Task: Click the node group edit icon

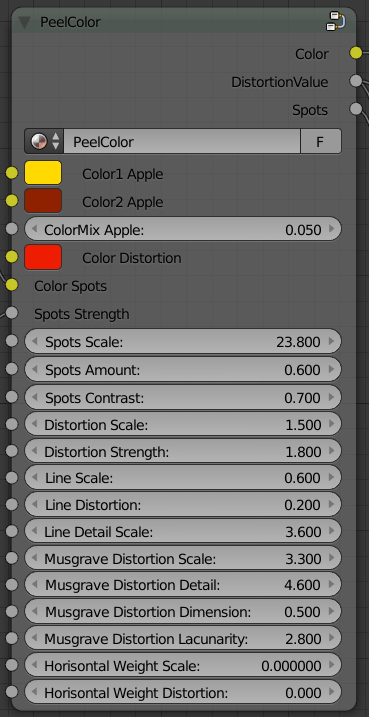Action: 335,21
